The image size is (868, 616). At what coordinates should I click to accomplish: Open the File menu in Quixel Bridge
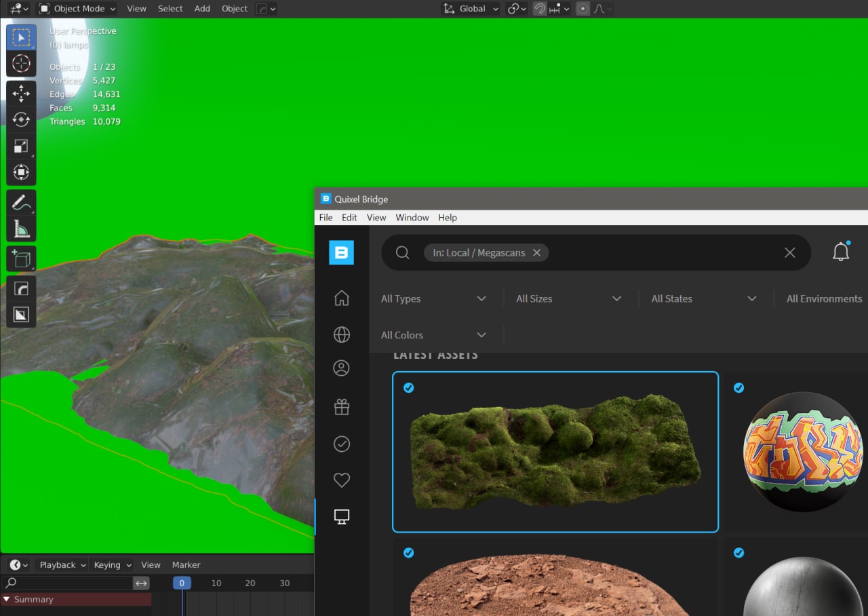[325, 218]
